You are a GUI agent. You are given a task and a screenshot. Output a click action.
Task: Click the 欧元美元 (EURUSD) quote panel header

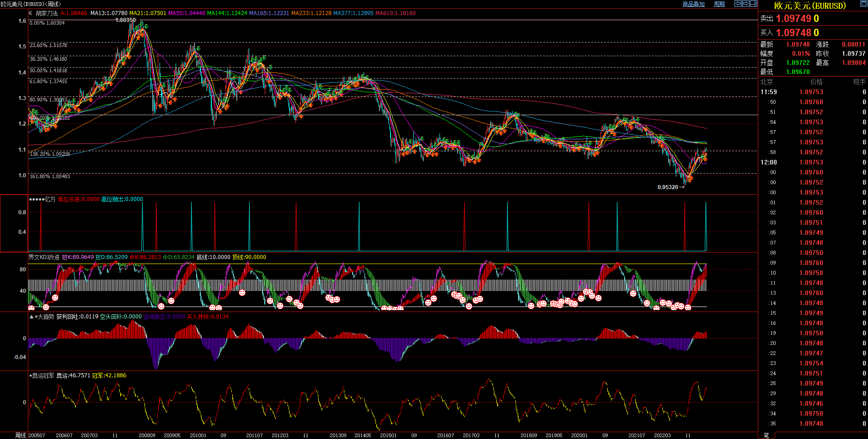click(x=810, y=5)
